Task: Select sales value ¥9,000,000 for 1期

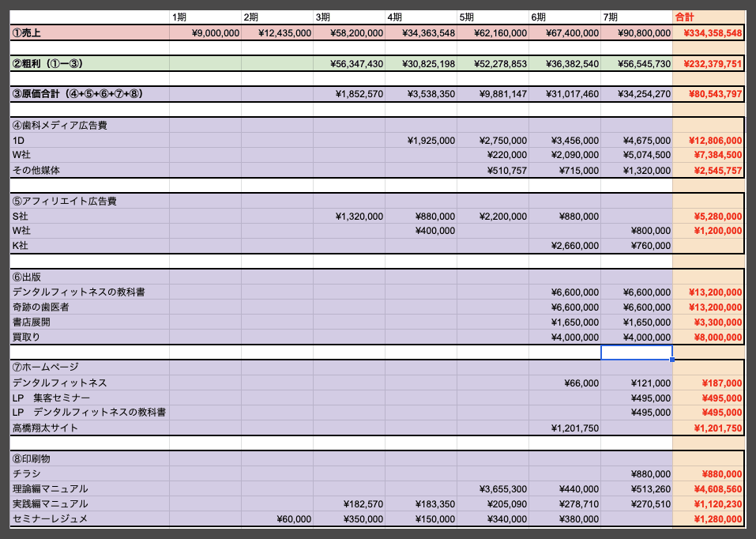Action: point(205,33)
